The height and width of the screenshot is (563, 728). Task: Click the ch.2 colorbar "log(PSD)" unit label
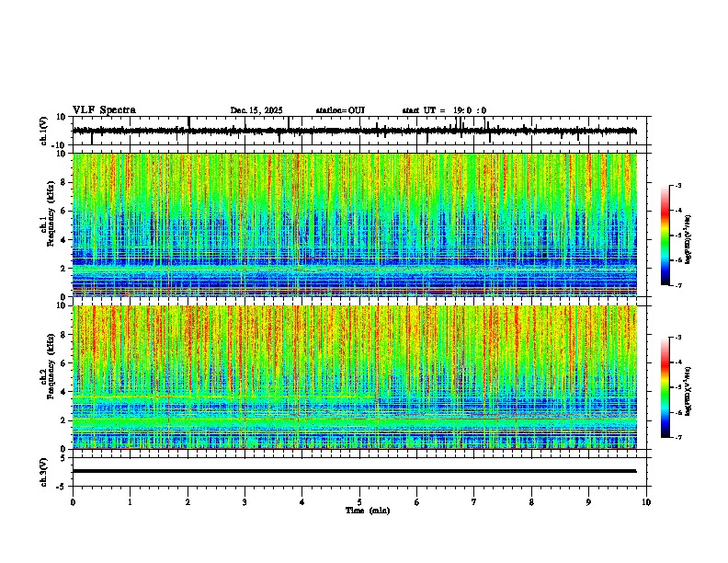(x=688, y=391)
